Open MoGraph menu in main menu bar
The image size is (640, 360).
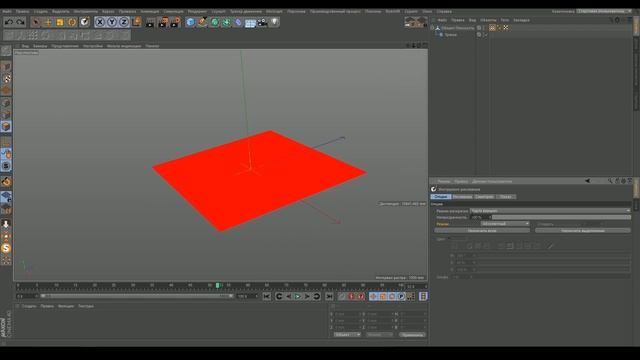click(274, 11)
